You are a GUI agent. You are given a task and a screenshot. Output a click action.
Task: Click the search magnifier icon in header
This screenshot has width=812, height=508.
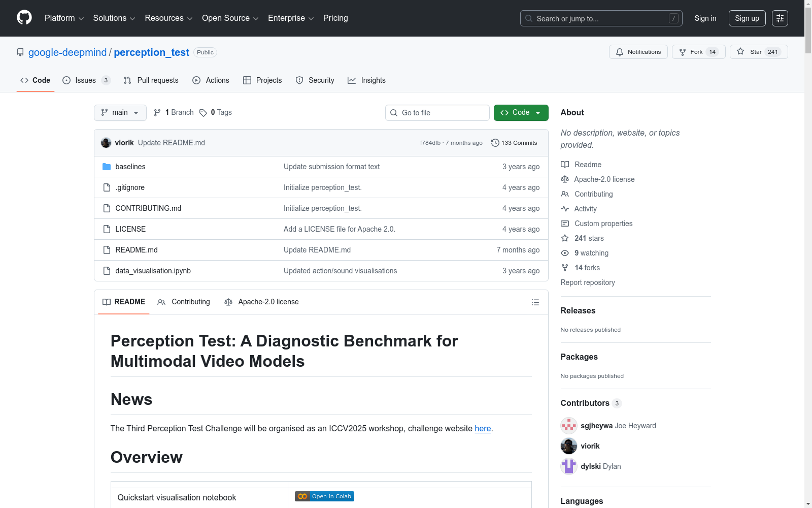click(x=529, y=18)
